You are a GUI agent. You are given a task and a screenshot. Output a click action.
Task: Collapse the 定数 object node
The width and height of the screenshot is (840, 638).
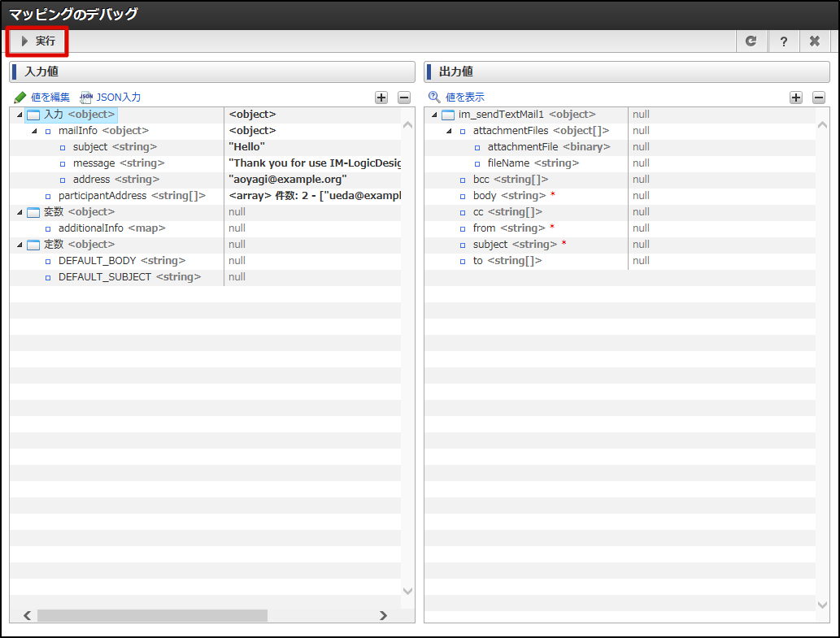click(19, 245)
